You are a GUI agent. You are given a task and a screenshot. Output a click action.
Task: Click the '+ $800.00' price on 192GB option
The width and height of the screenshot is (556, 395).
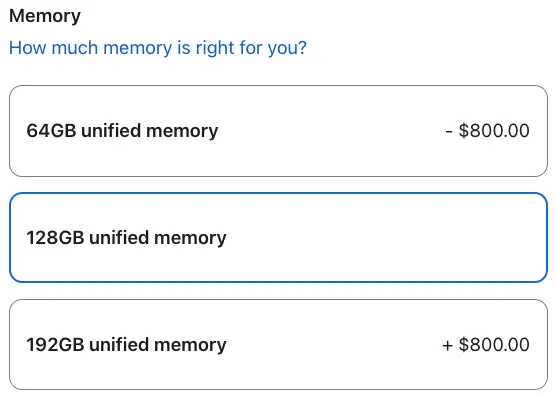point(486,345)
